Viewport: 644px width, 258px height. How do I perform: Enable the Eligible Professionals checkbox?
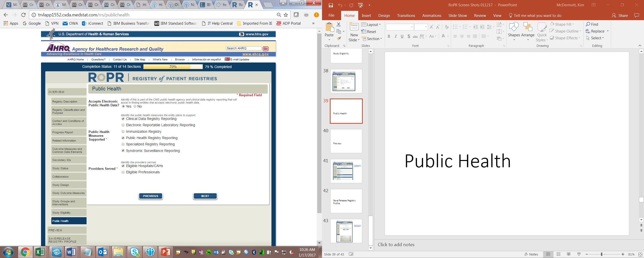pos(123,172)
